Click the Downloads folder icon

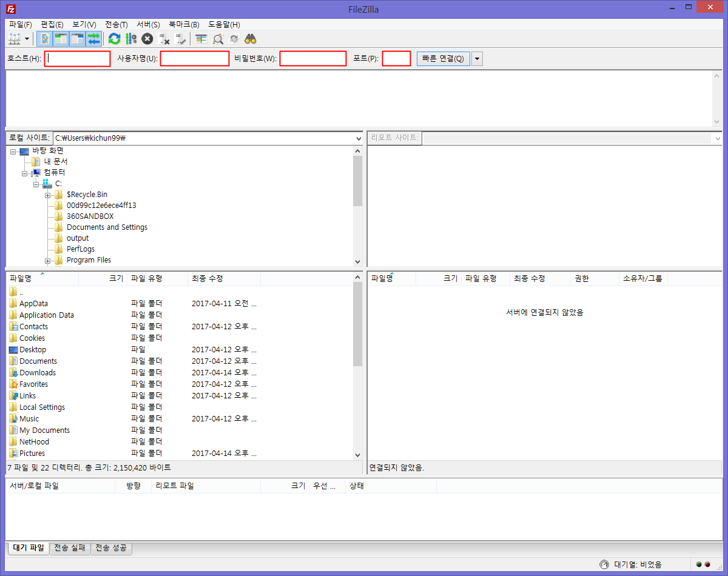click(x=13, y=373)
